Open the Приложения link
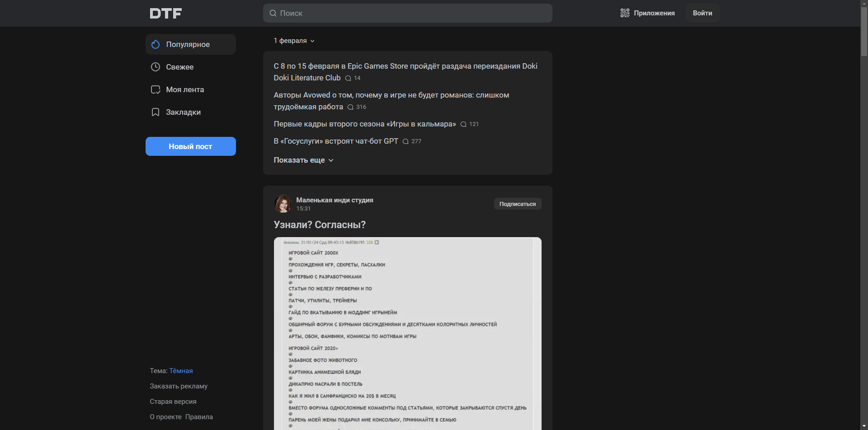This screenshot has height=430, width=868. click(x=647, y=13)
